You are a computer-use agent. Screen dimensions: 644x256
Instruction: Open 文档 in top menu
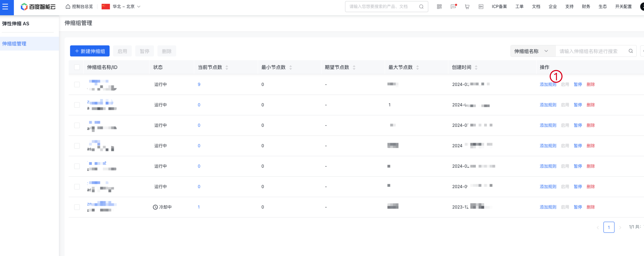coord(536,7)
